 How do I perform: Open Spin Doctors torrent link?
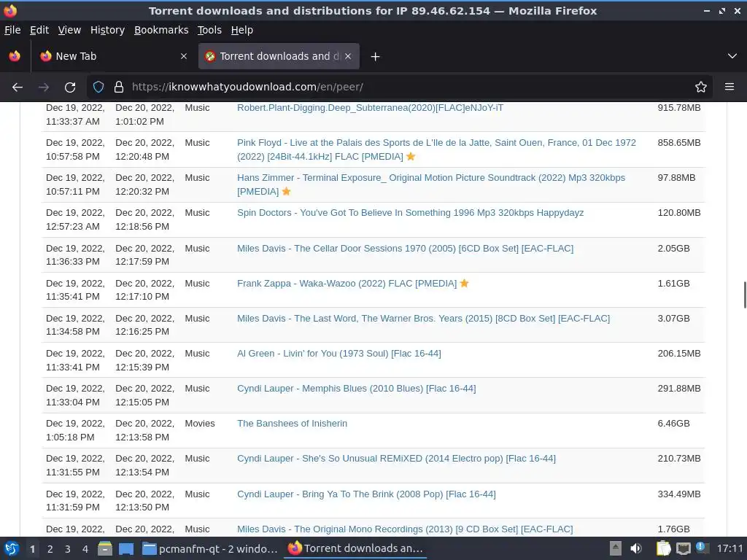410,213
